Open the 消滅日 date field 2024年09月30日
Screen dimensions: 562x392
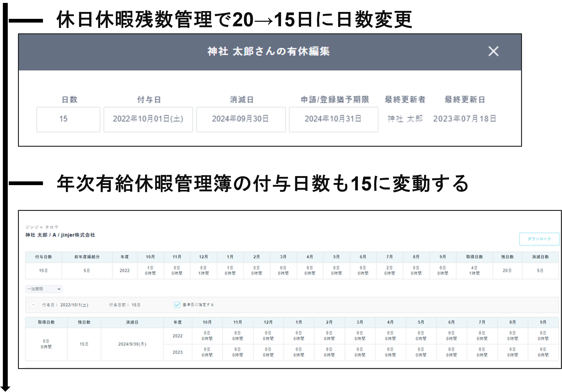(241, 119)
